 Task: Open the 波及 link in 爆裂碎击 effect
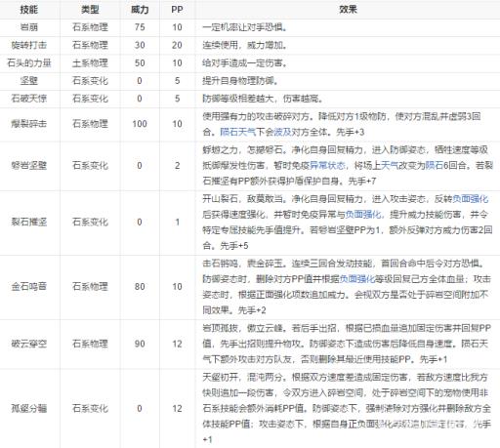pos(282,132)
